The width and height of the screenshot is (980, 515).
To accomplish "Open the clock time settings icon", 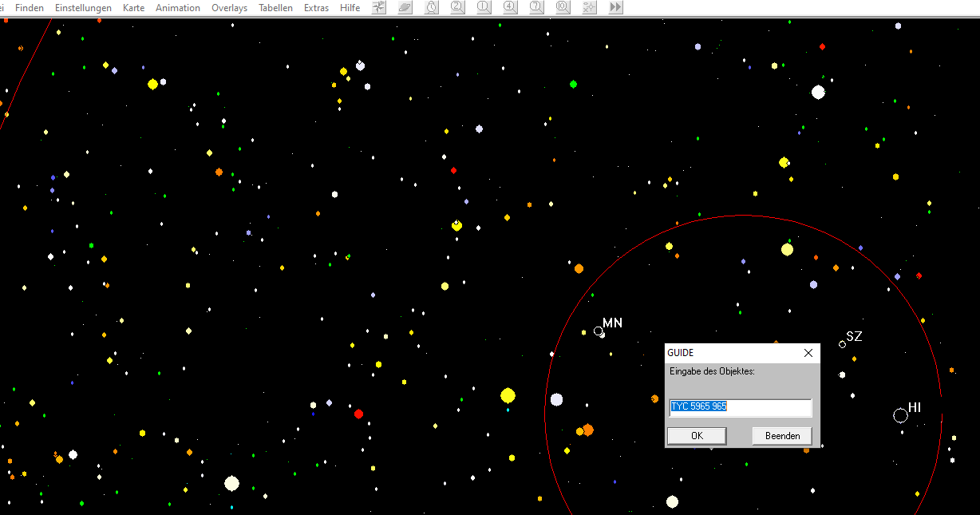I will (432, 7).
